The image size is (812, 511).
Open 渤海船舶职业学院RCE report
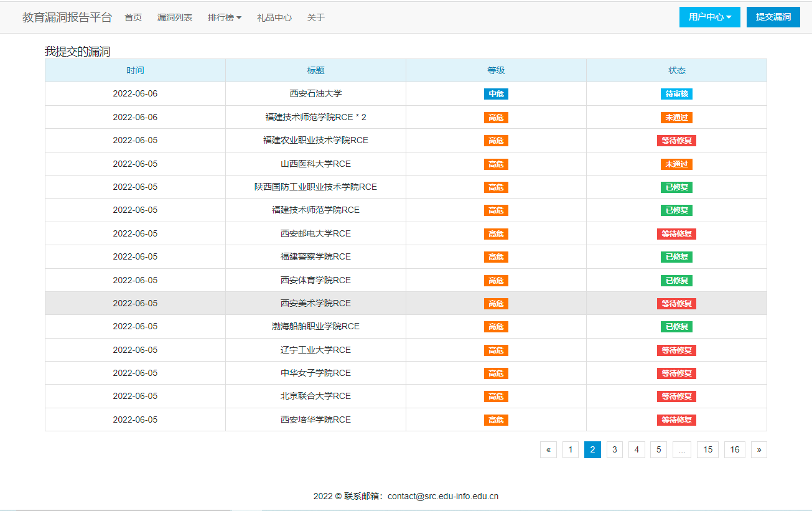coord(315,326)
